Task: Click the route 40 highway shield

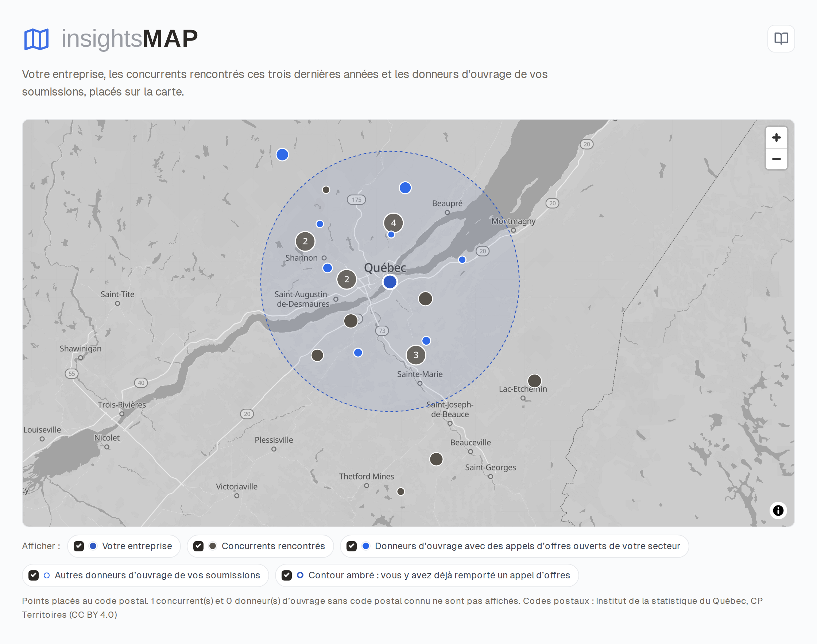Action: coord(141,383)
